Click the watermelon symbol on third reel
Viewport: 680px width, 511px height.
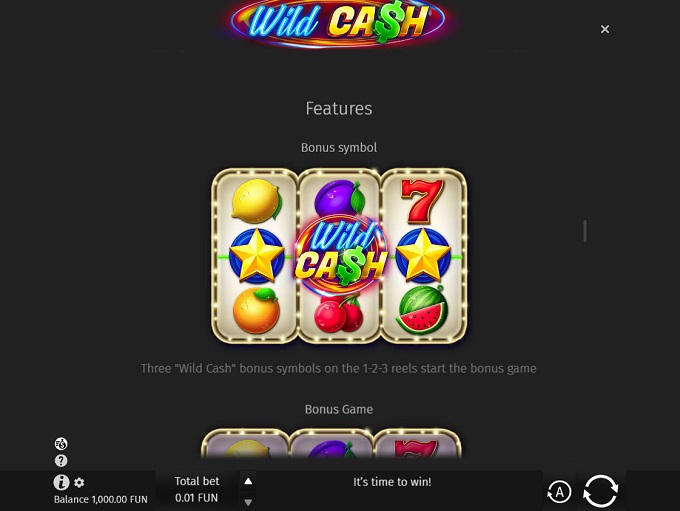(x=422, y=310)
